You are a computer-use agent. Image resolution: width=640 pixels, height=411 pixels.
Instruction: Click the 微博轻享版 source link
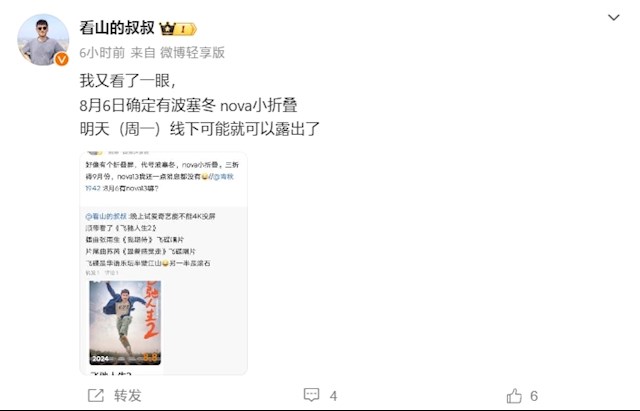point(192,52)
